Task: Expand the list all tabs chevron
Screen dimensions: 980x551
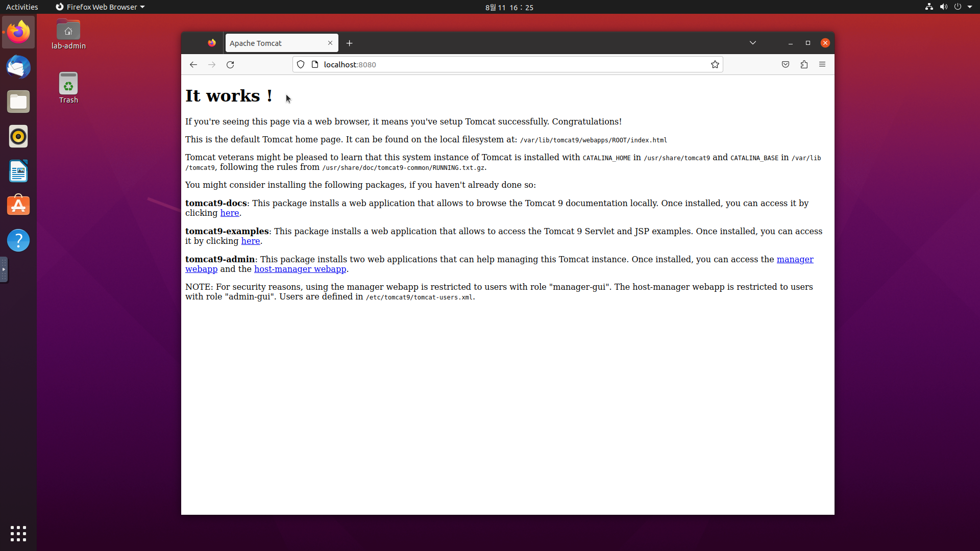Action: (752, 43)
